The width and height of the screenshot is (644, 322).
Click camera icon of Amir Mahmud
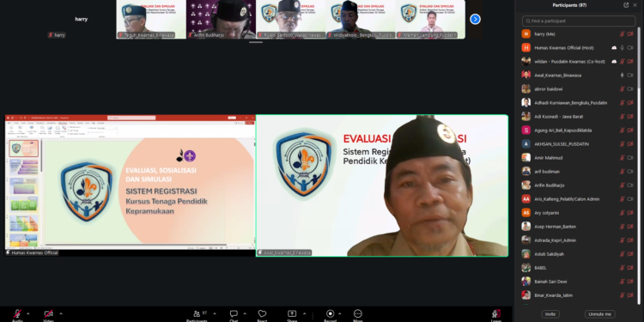630,158
